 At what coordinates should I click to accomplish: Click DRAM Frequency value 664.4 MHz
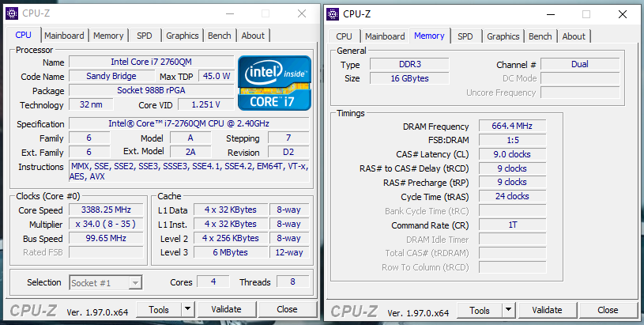coord(512,126)
